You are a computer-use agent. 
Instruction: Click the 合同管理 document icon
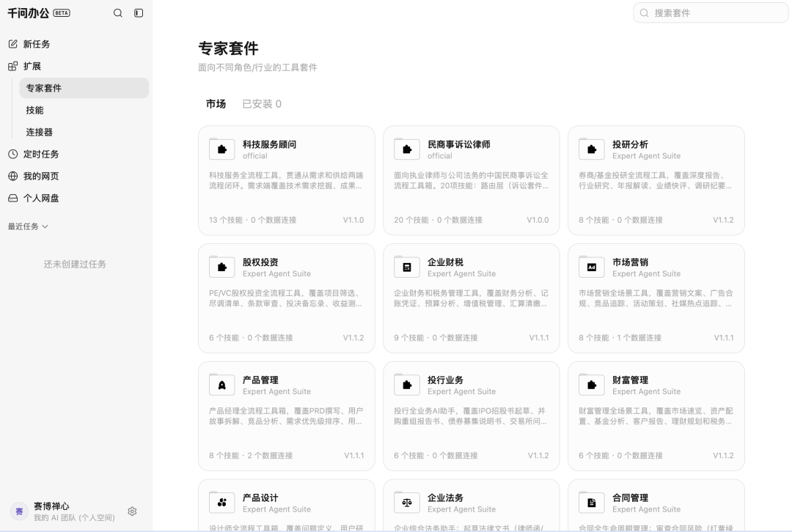tap(592, 503)
